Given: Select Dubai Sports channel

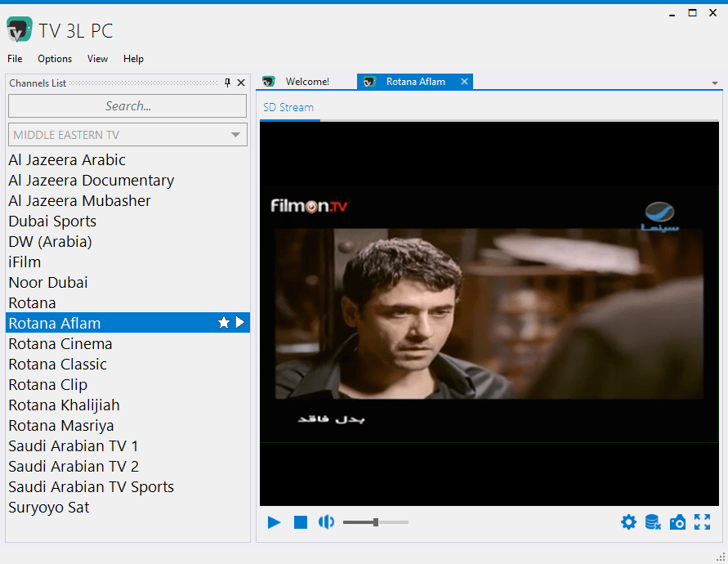Looking at the screenshot, I should (127, 222).
